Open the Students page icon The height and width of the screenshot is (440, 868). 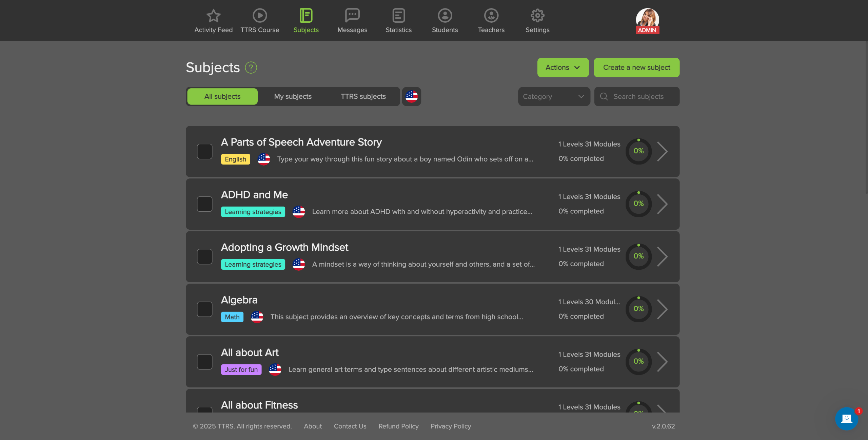[x=445, y=16]
